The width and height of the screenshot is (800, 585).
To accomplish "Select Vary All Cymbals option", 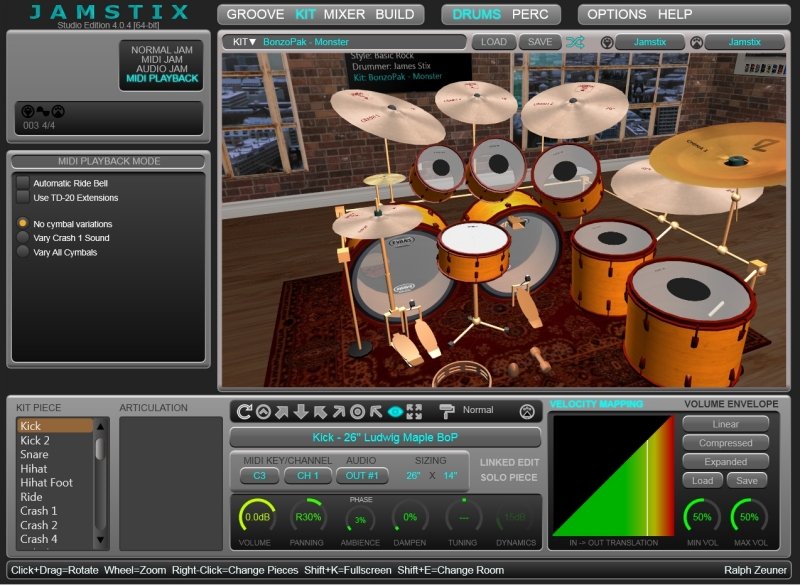I will (x=22, y=251).
